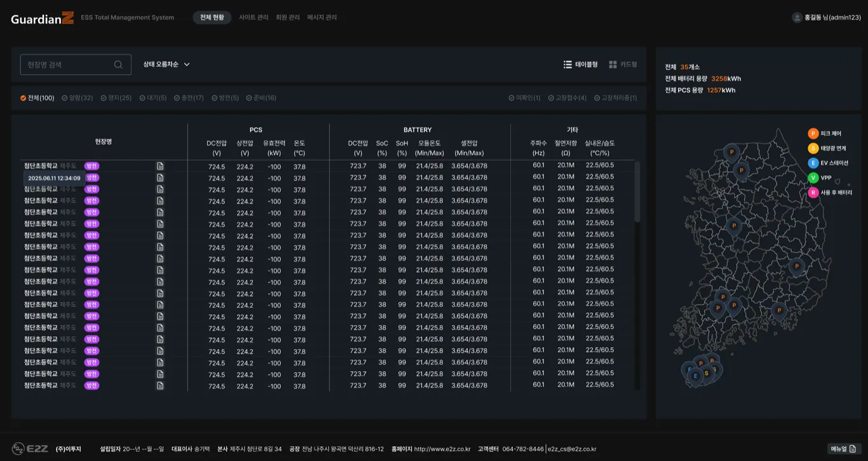Click the 현장명 검색 input field
This screenshot has height=461, width=868.
[x=76, y=64]
